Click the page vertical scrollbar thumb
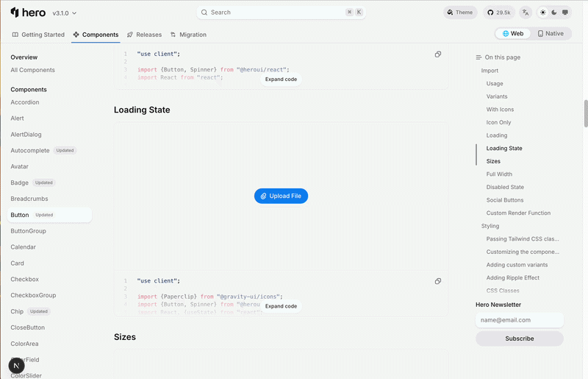588x379 pixels. click(585, 113)
